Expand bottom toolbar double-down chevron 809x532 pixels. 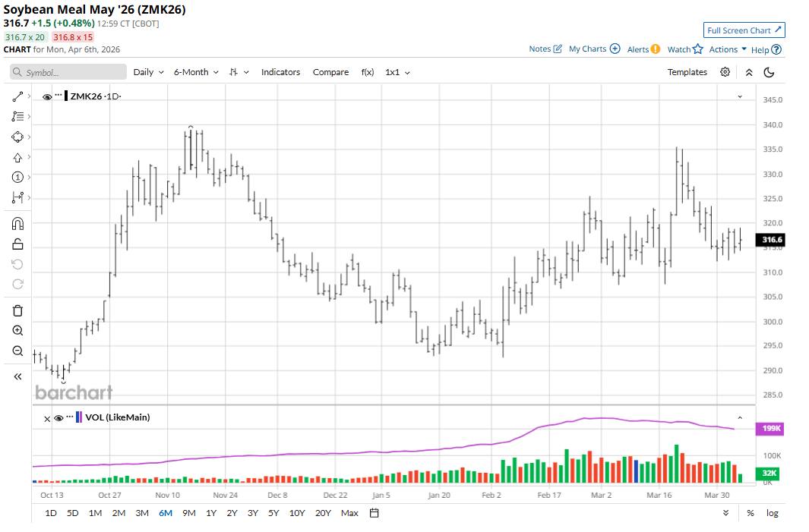click(x=726, y=513)
